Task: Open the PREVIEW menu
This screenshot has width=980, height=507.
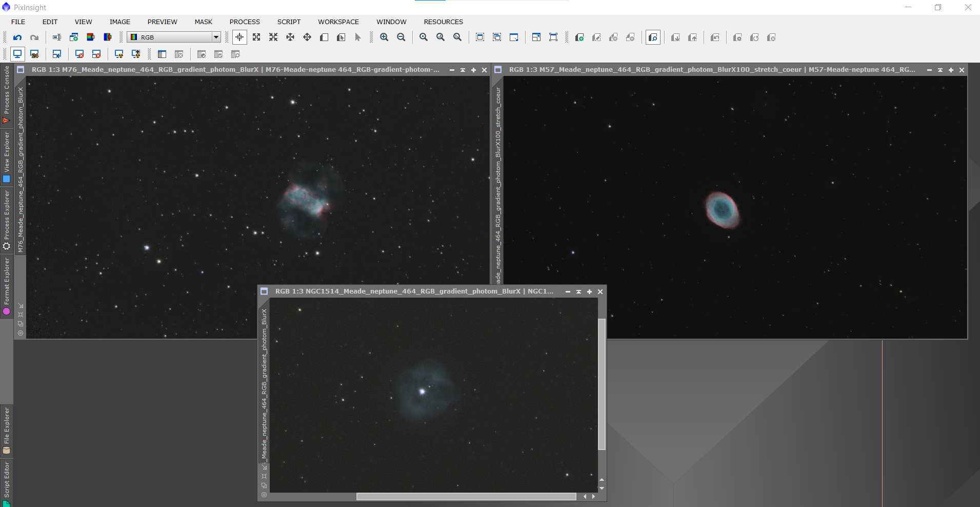Action: point(162,22)
